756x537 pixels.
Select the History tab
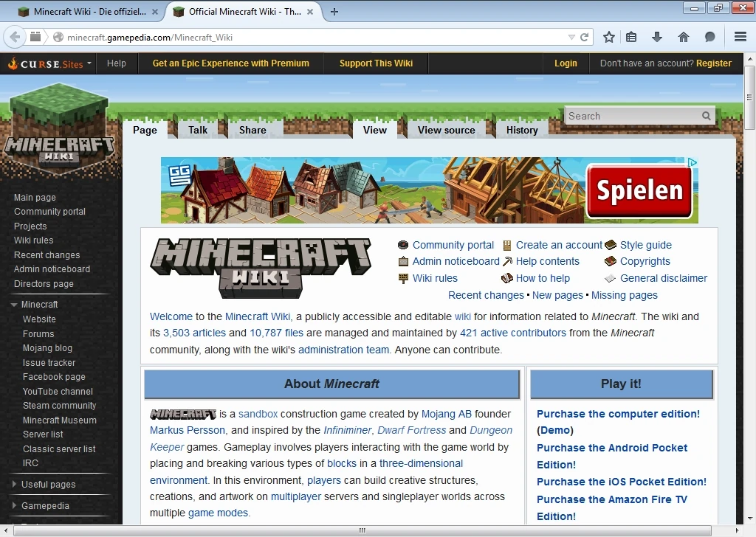click(x=522, y=130)
